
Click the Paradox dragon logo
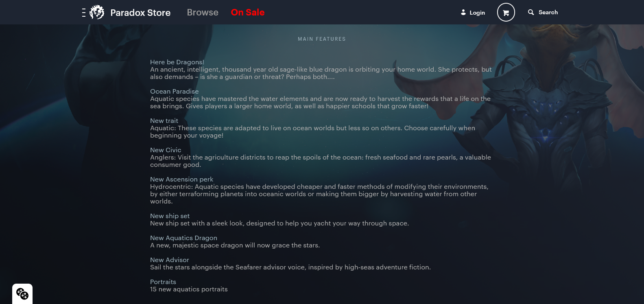[97, 12]
